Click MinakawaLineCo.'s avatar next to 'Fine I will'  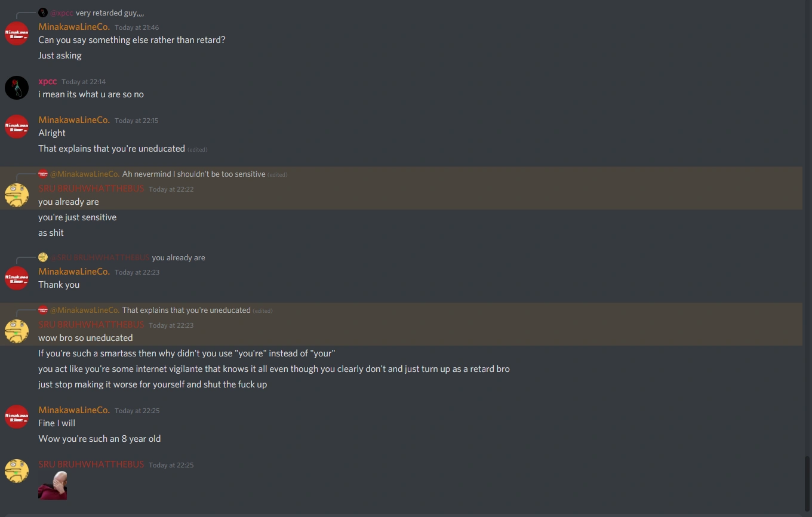16,416
